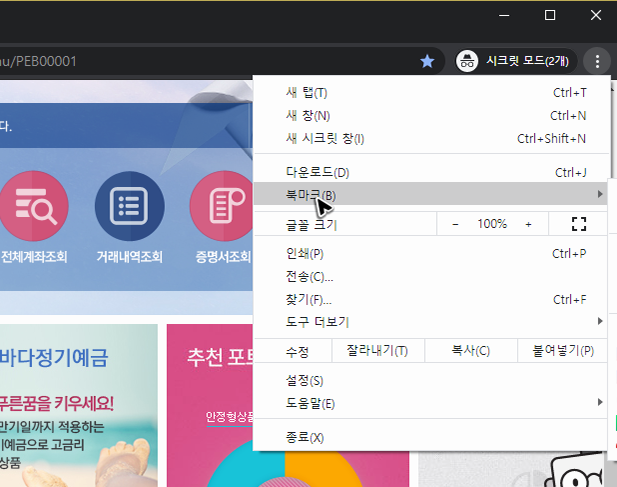Viewport: 617px width, 487px height.
Task: Expand 도움말(E) submenu
Action: pyautogui.click(x=431, y=404)
